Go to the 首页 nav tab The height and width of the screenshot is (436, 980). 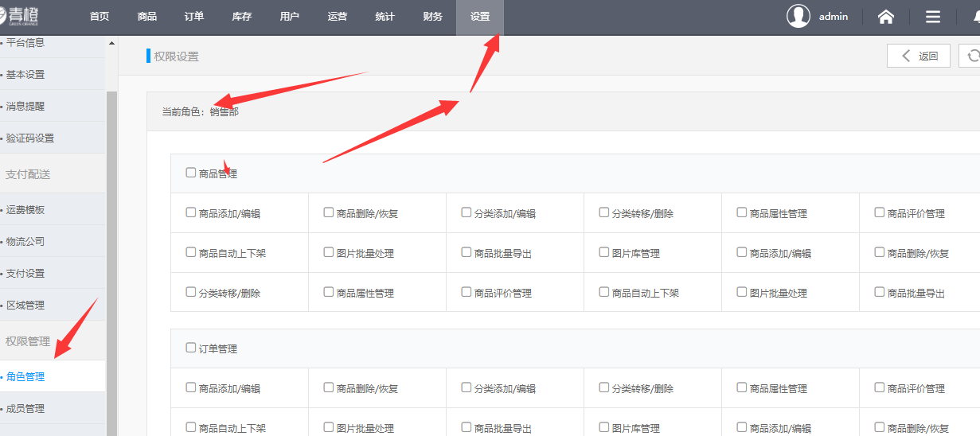[100, 17]
